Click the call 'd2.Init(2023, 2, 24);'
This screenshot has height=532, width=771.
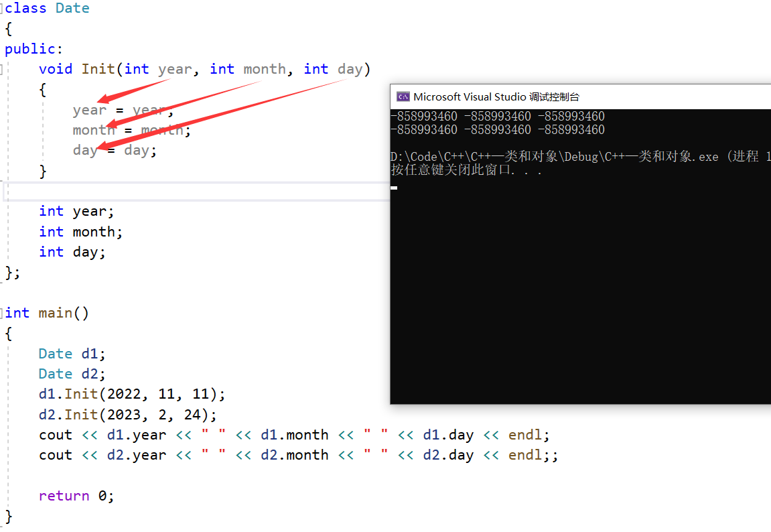pos(128,415)
